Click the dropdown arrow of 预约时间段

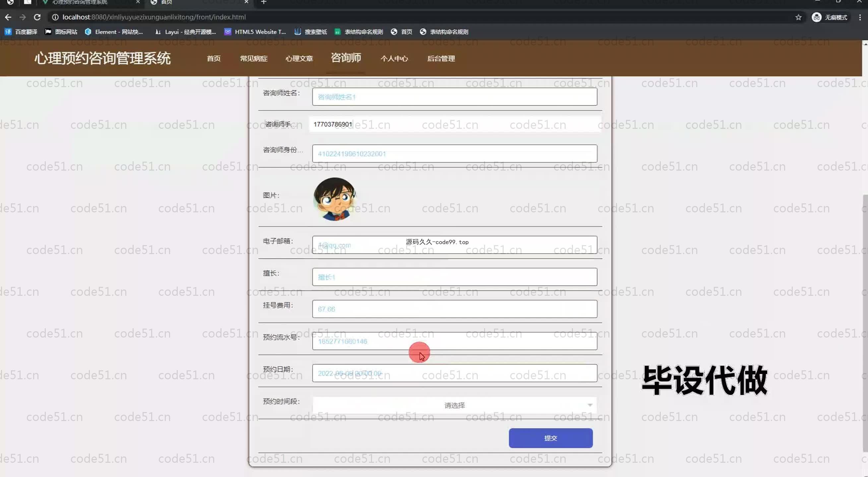[590, 405]
